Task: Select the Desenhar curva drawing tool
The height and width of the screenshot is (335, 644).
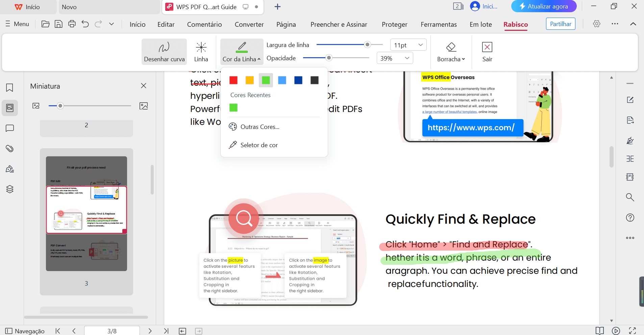Action: point(164,51)
